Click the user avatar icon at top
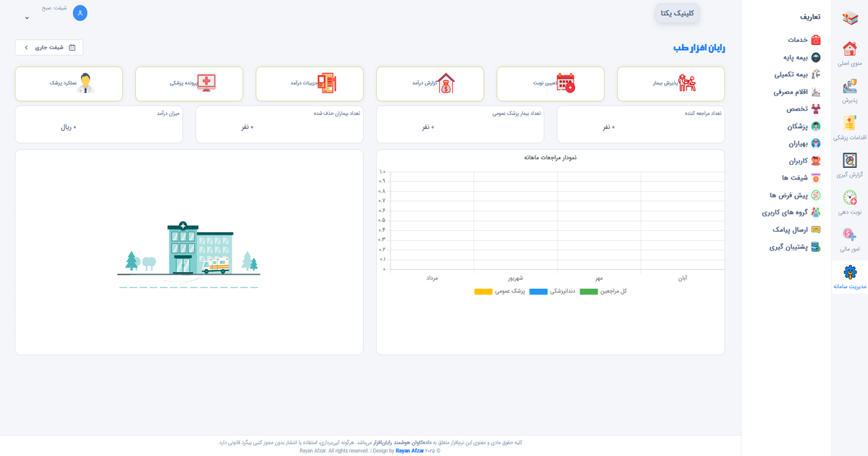 (x=80, y=13)
